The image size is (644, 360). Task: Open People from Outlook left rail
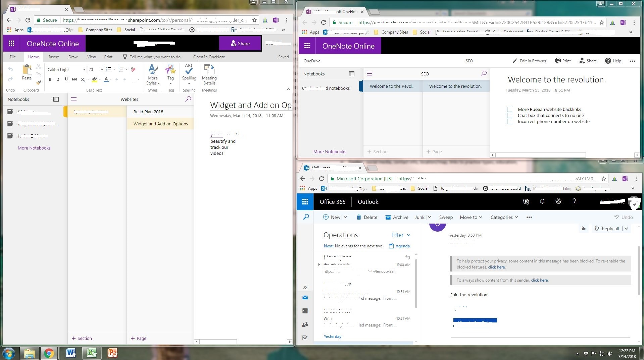(305, 324)
